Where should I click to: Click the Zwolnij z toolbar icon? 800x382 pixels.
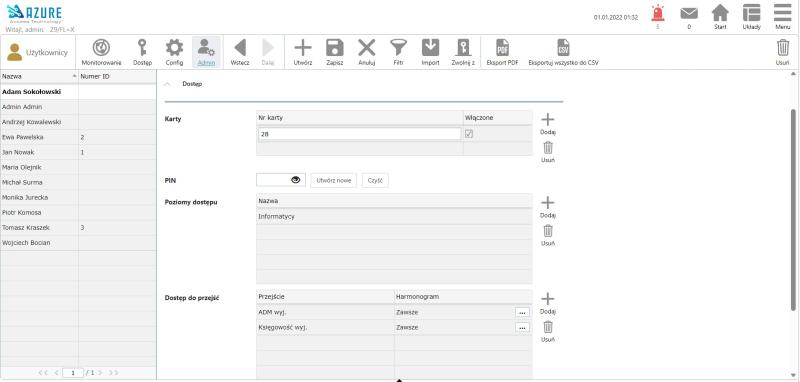(x=463, y=52)
